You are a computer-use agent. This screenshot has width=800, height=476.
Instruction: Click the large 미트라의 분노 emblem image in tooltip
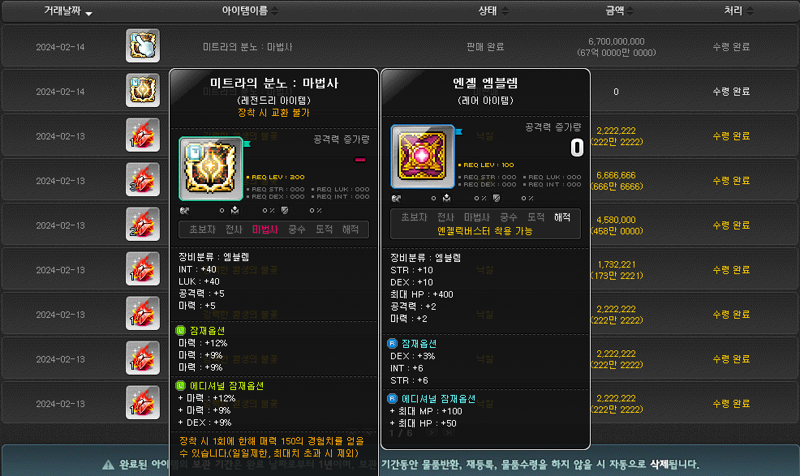(x=211, y=169)
